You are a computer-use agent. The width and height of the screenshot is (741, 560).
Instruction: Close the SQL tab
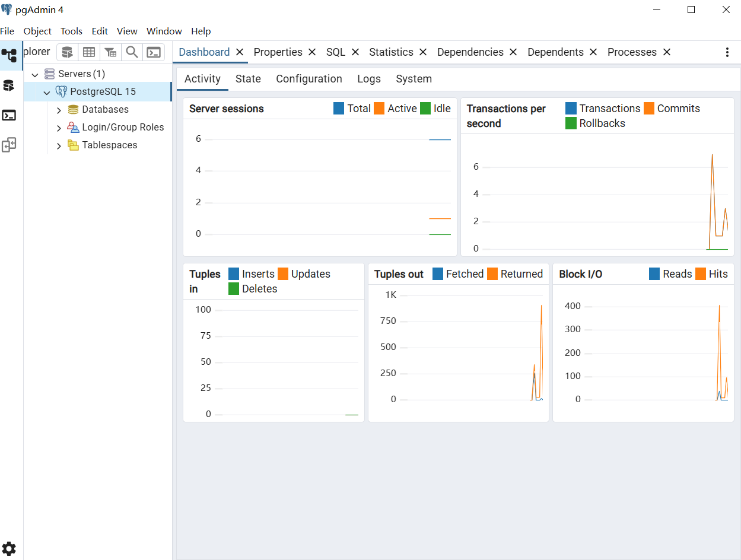click(x=355, y=52)
